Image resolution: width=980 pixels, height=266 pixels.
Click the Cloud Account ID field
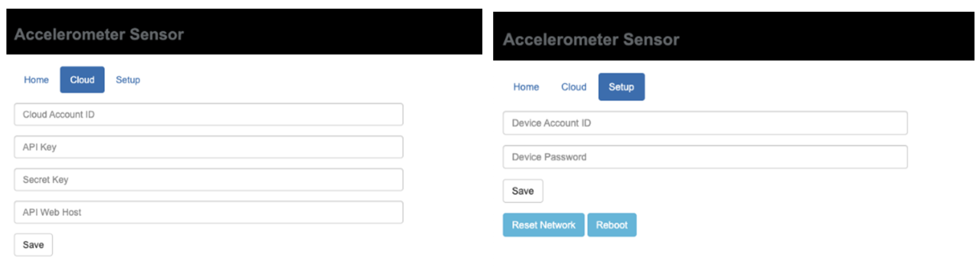208,114
